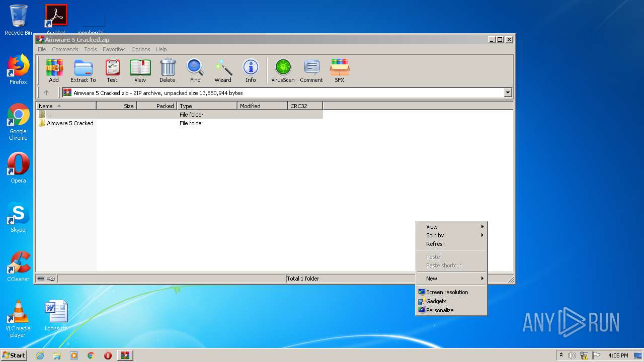Screen dimensions: 644x362
Task: Start VirusScan on the archive
Action: [x=283, y=70]
